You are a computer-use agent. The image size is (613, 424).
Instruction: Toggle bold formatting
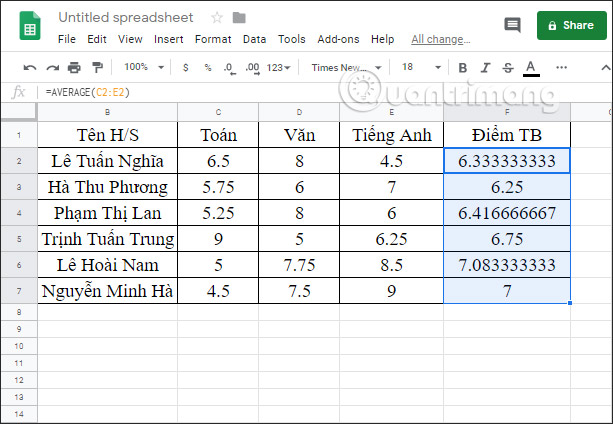coord(462,68)
